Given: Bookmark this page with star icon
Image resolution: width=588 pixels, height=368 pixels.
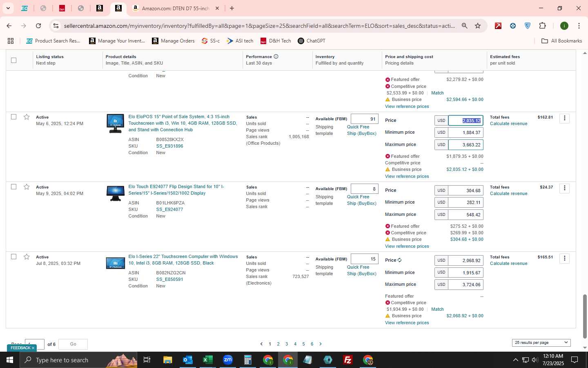Looking at the screenshot, I should point(478,26).
